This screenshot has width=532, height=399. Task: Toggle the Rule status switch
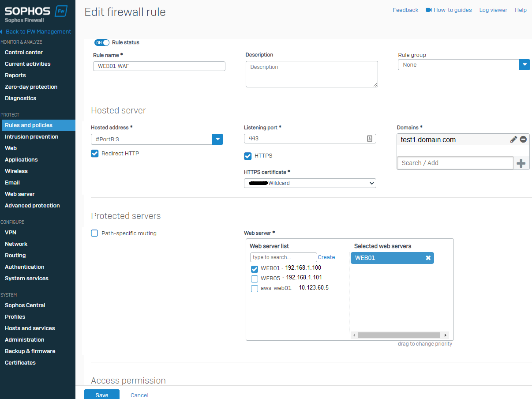[x=102, y=43]
